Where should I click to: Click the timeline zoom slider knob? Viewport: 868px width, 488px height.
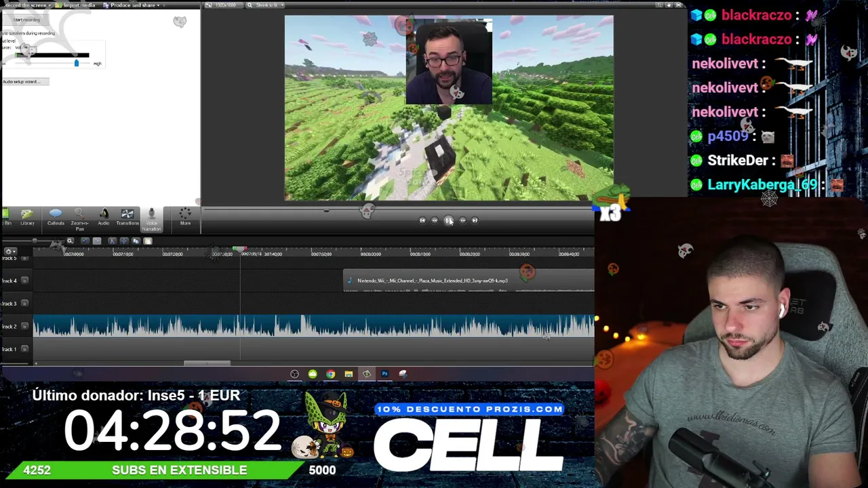(x=35, y=241)
